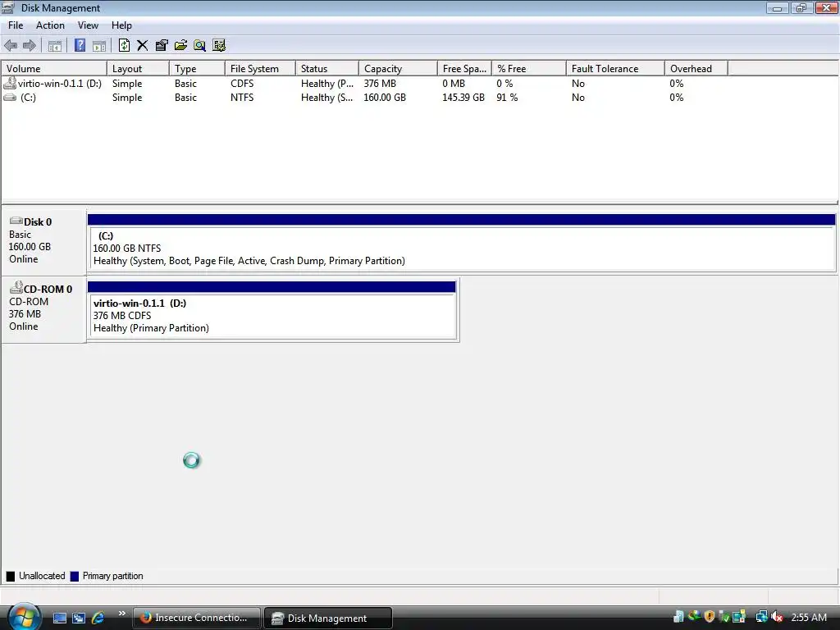This screenshot has height=630, width=840.
Task: Click the security shield tray icon
Action: (x=710, y=617)
